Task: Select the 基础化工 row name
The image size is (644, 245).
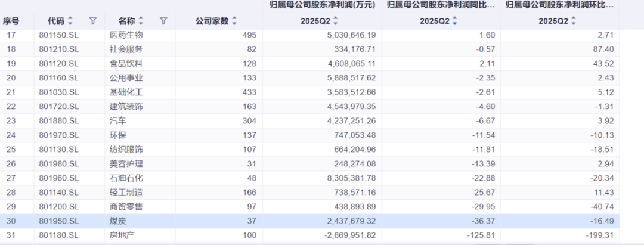Action: pos(126,92)
